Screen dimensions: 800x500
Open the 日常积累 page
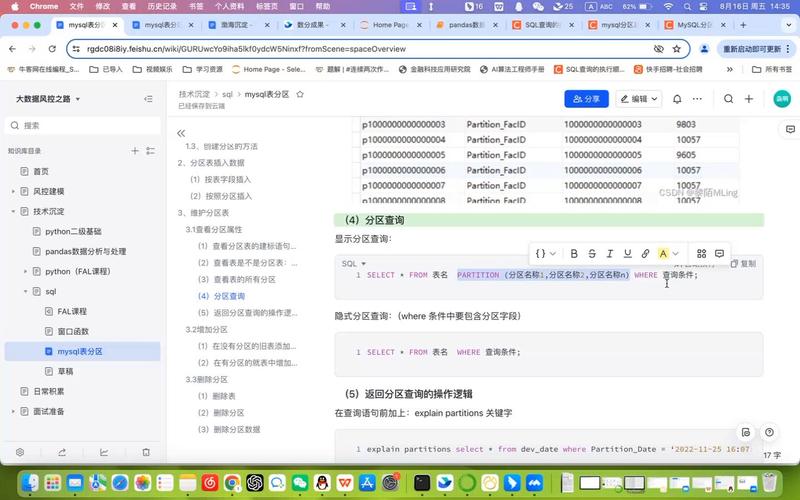[x=48, y=391]
